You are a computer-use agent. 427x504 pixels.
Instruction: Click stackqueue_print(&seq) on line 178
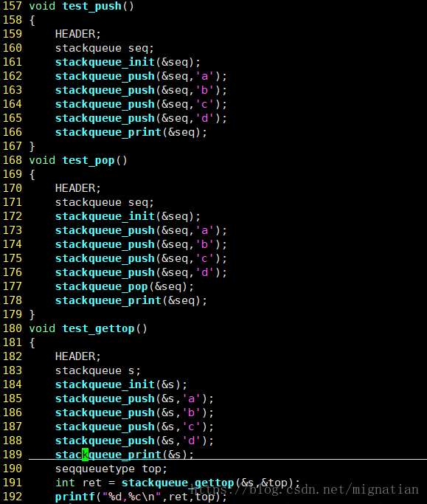(131, 300)
